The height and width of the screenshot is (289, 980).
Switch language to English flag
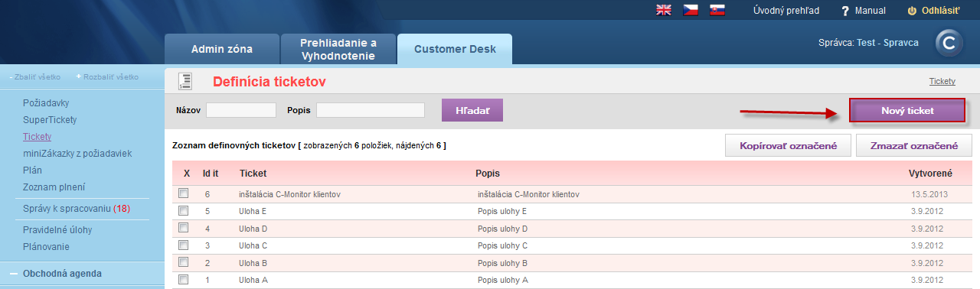pyautogui.click(x=664, y=11)
